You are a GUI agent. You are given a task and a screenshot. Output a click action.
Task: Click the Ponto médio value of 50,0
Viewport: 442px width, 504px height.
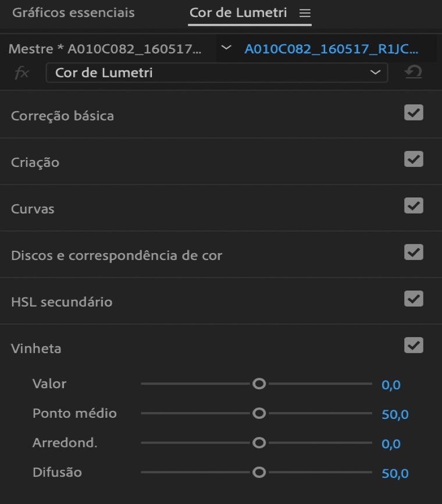(395, 414)
